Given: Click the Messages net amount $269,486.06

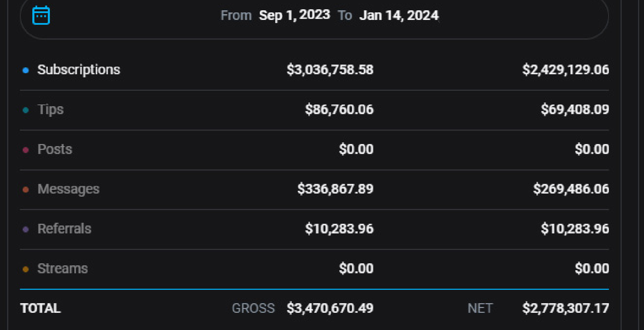Looking at the screenshot, I should click(x=571, y=189).
